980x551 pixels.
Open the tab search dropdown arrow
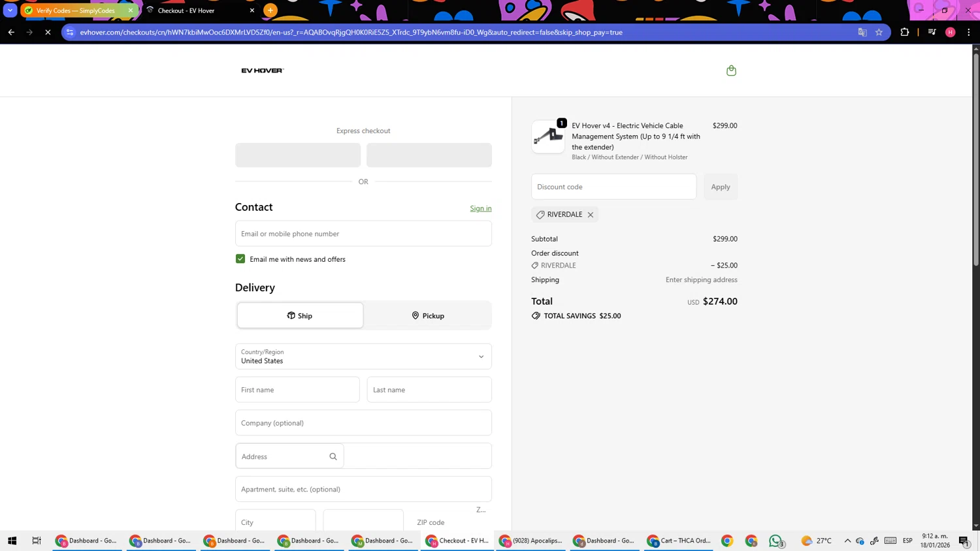10,10
